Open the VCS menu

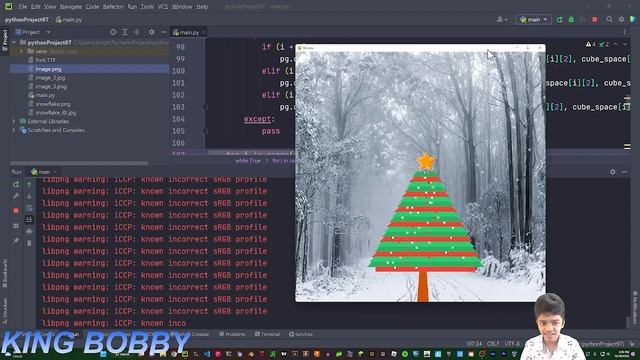coord(162,7)
